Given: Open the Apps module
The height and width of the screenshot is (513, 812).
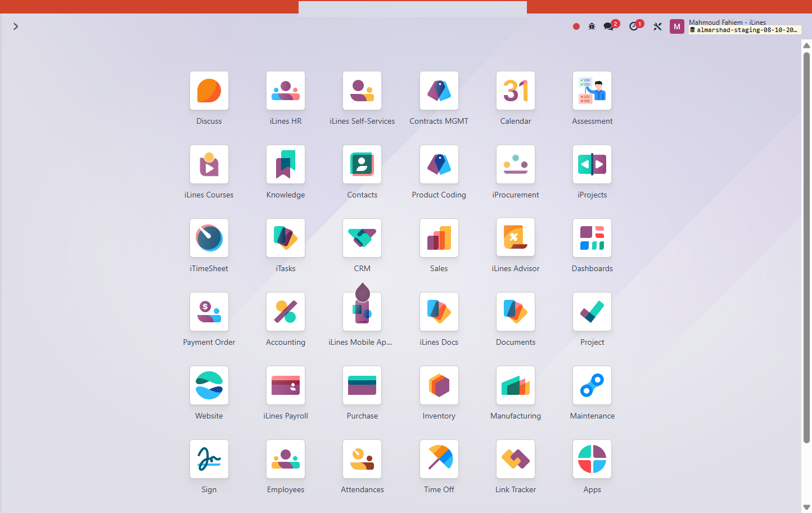Looking at the screenshot, I should [592, 459].
